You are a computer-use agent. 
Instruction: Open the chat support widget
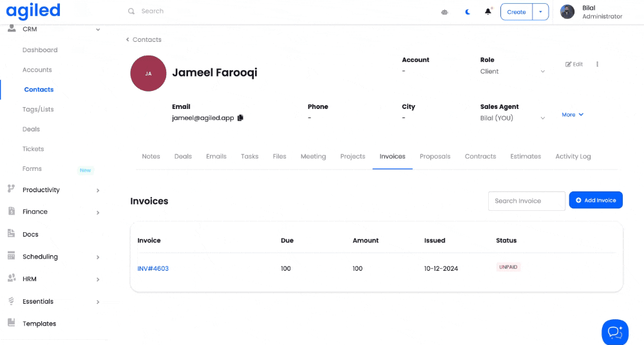pyautogui.click(x=614, y=331)
